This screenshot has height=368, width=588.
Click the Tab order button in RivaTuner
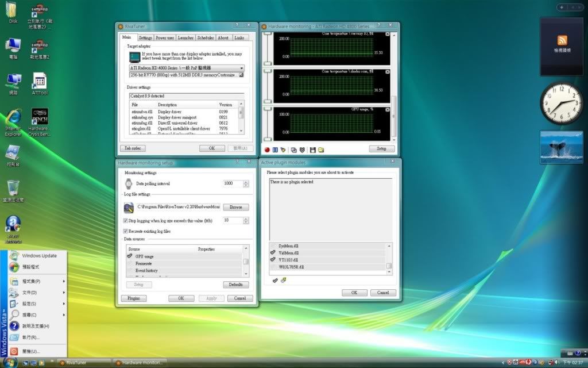point(133,148)
